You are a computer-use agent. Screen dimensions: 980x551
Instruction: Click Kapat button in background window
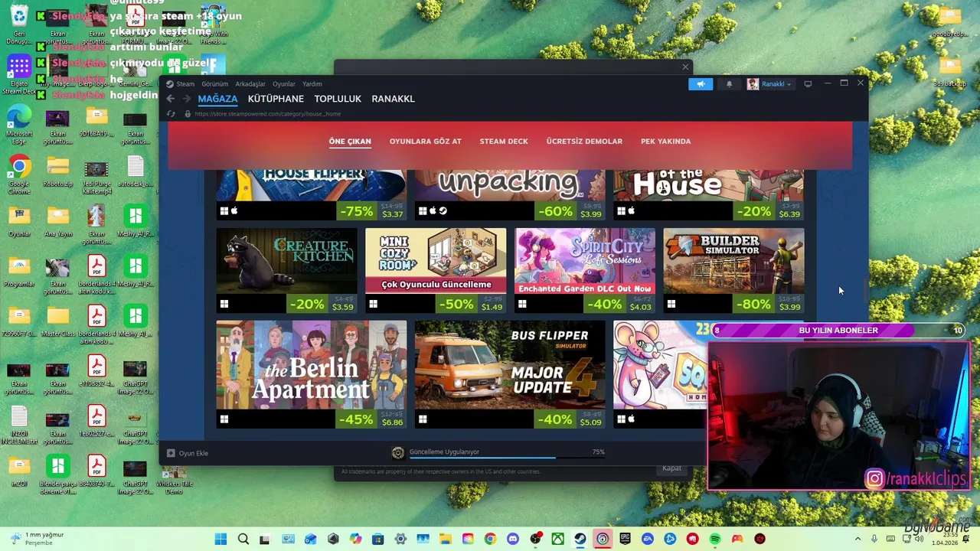(x=671, y=468)
